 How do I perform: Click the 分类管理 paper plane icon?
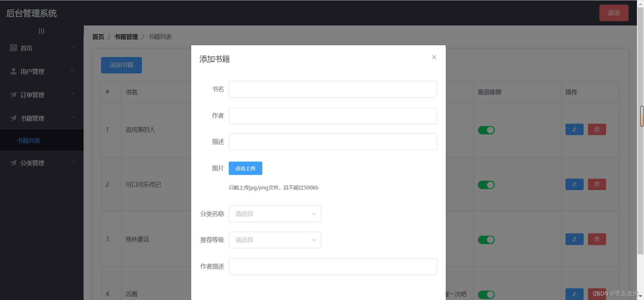click(x=13, y=163)
